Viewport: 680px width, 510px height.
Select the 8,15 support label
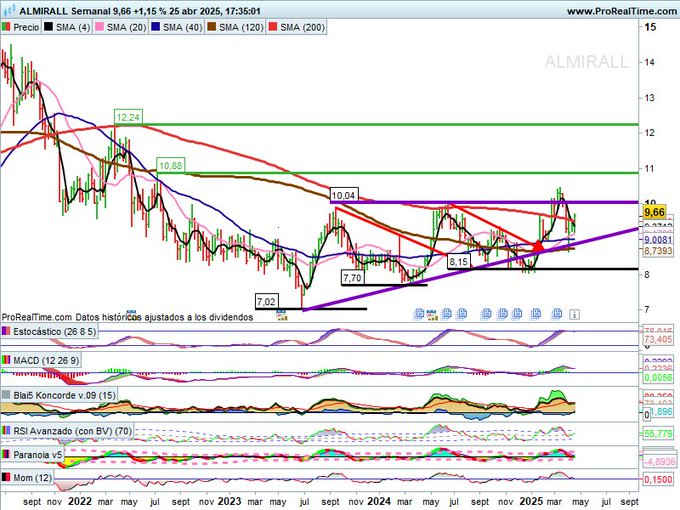[x=458, y=262]
